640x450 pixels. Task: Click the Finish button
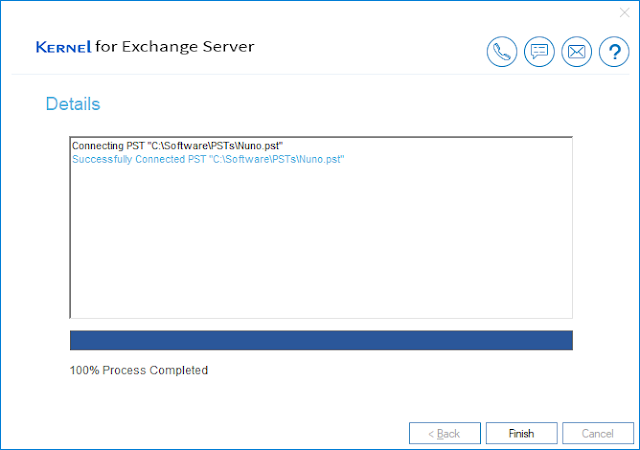[x=521, y=433]
